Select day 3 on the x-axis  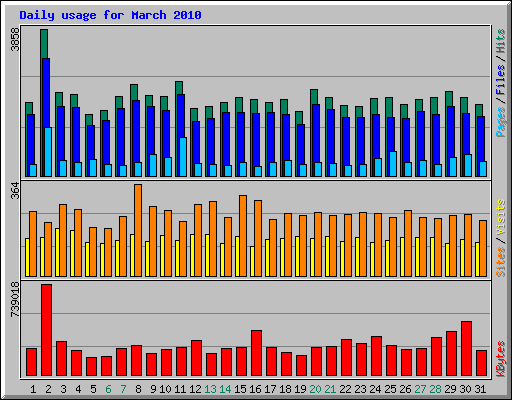coord(63,389)
